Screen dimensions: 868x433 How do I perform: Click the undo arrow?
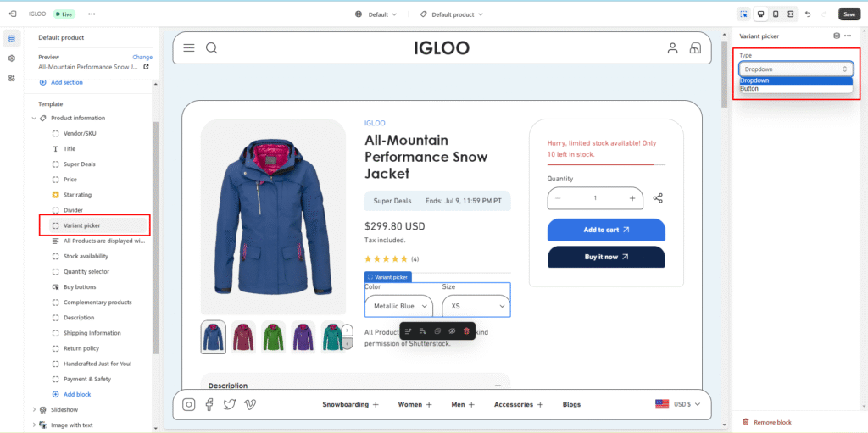(808, 14)
